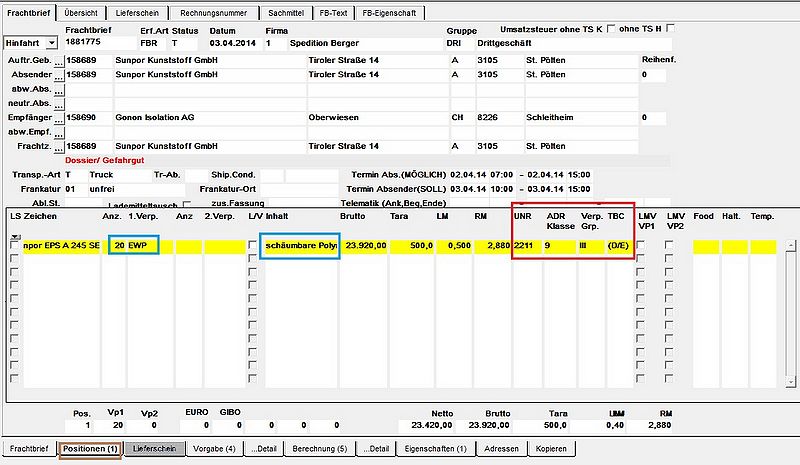
Task: Click the bottom Frachtbrief button
Action: pos(29,449)
